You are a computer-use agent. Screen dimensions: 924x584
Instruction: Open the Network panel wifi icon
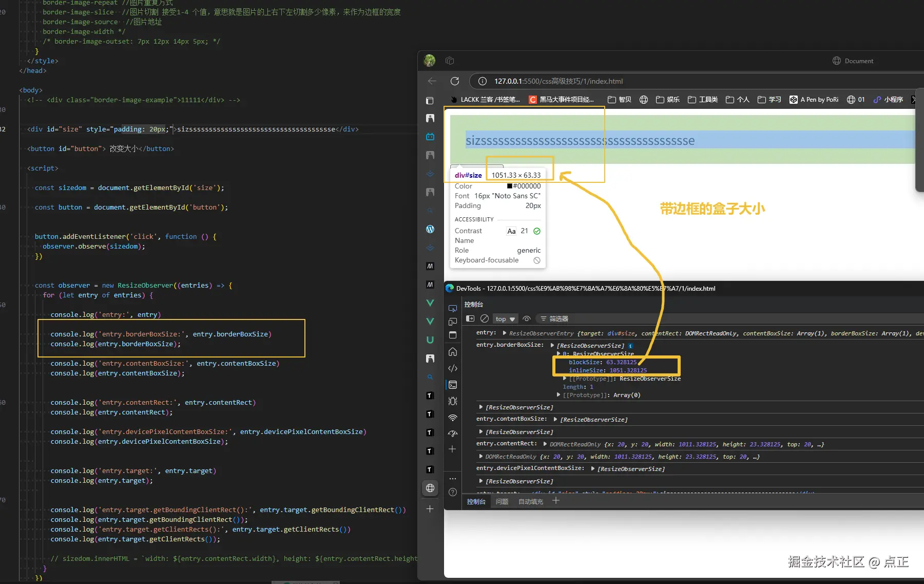click(452, 418)
